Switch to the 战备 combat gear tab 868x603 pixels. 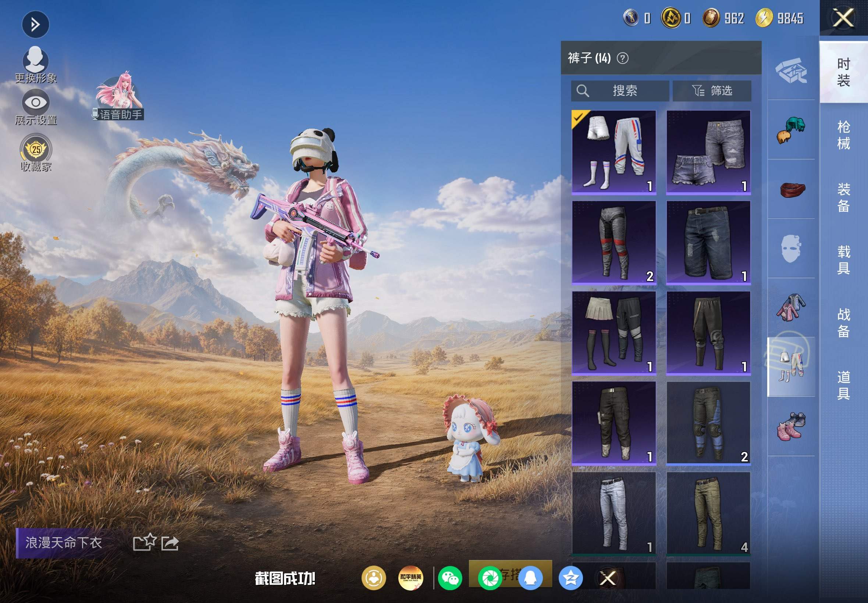pos(844,323)
